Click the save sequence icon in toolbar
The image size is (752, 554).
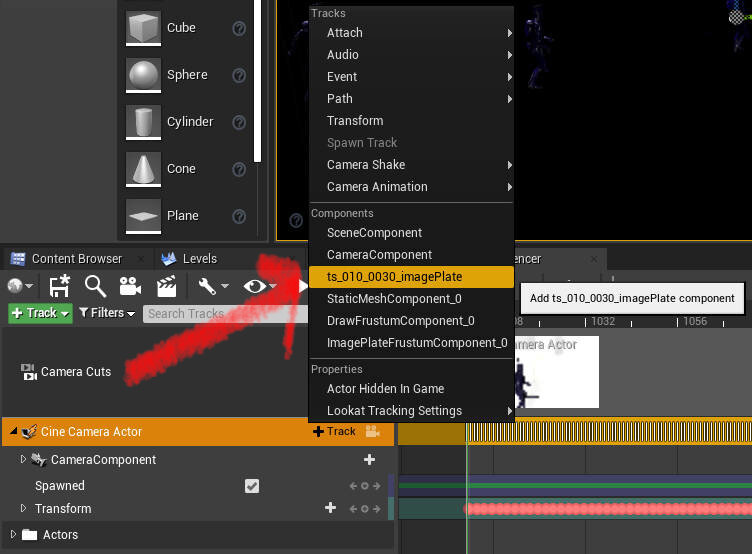[x=60, y=286]
